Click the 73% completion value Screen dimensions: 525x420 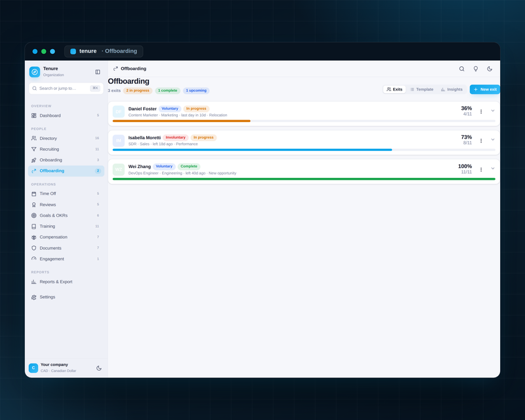tap(466, 137)
